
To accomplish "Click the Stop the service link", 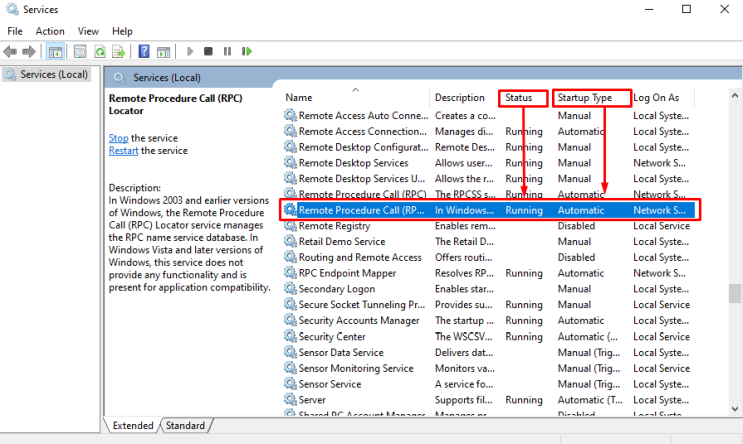I will click(x=118, y=137).
